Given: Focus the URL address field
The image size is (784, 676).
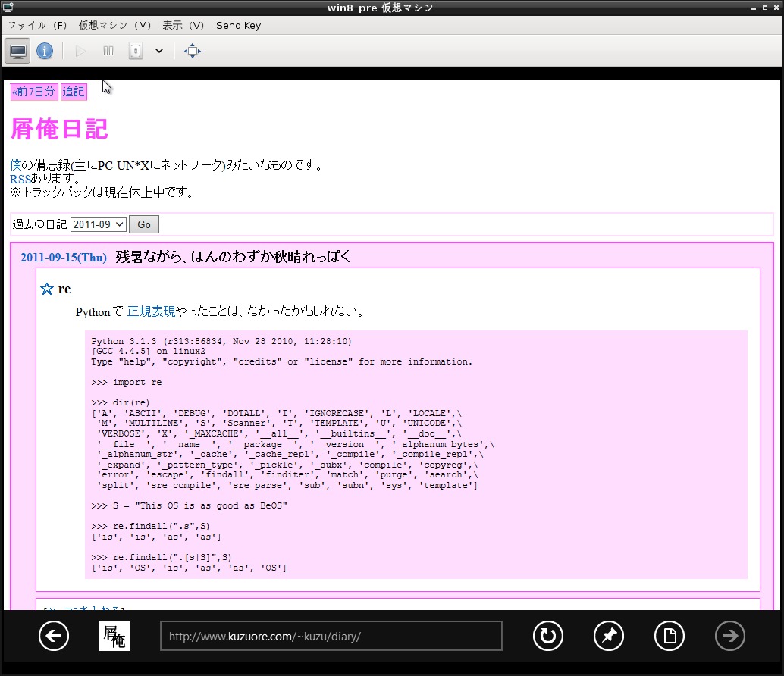Looking at the screenshot, I should pos(331,636).
